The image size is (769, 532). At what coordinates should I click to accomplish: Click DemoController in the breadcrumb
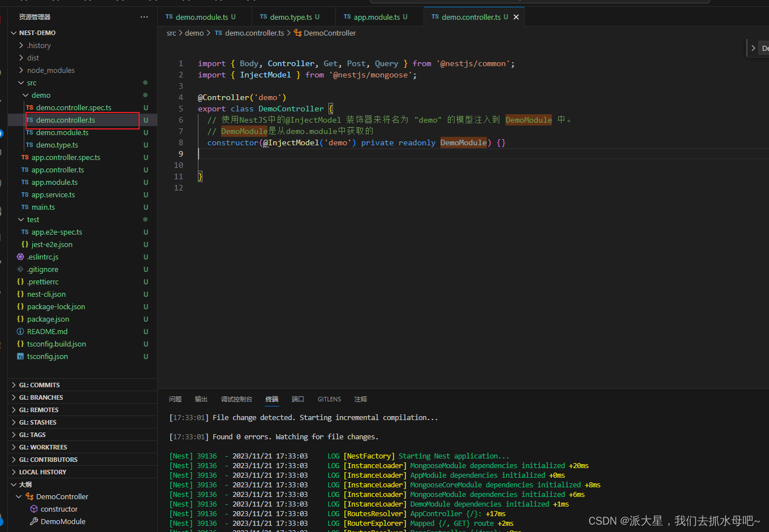click(x=330, y=33)
